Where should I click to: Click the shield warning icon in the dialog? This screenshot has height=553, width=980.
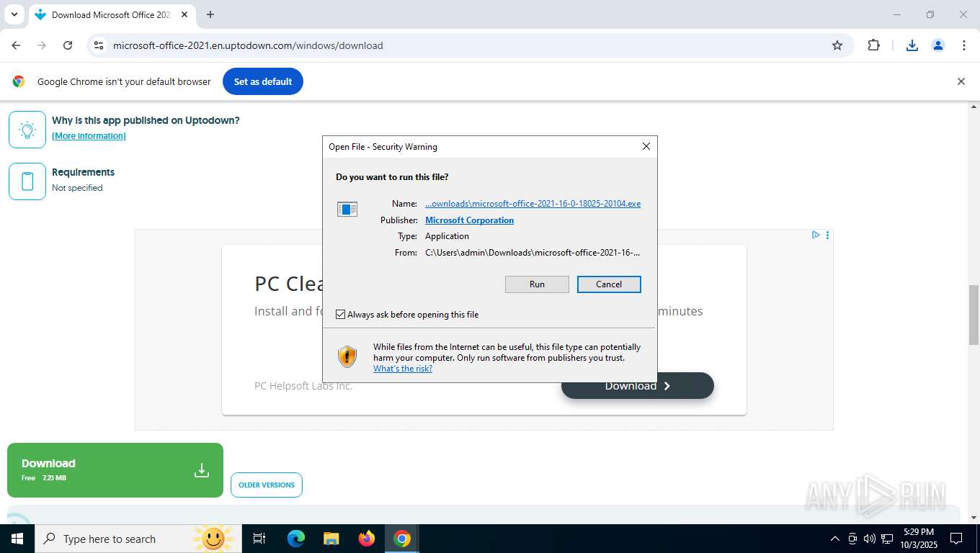347,356
